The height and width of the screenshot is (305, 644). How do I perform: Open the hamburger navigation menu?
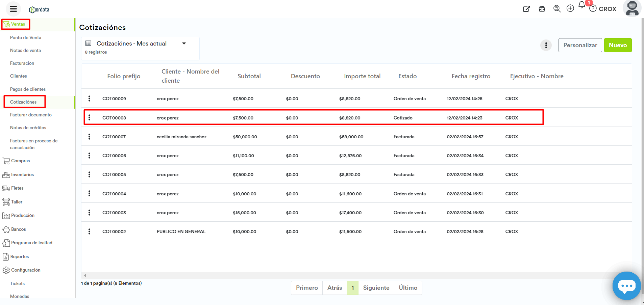tap(14, 9)
